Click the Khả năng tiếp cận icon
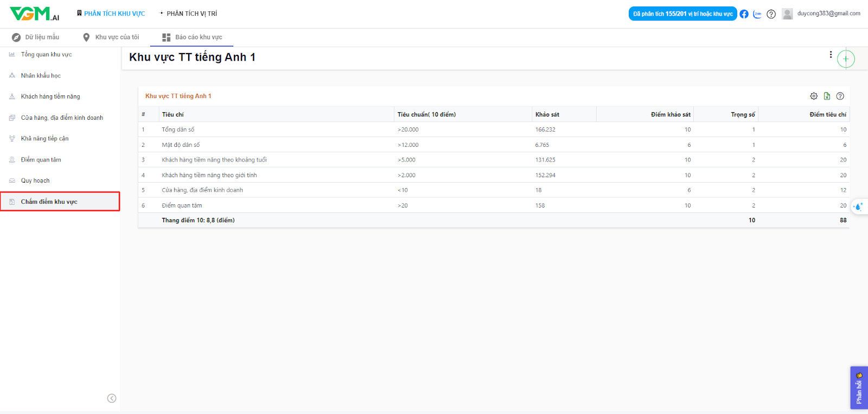The image size is (868, 414). click(x=12, y=139)
